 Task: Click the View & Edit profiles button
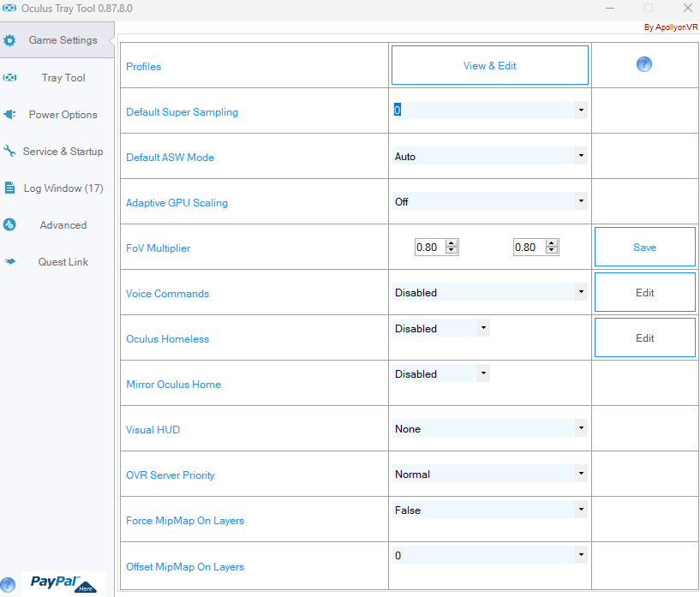pyautogui.click(x=490, y=65)
